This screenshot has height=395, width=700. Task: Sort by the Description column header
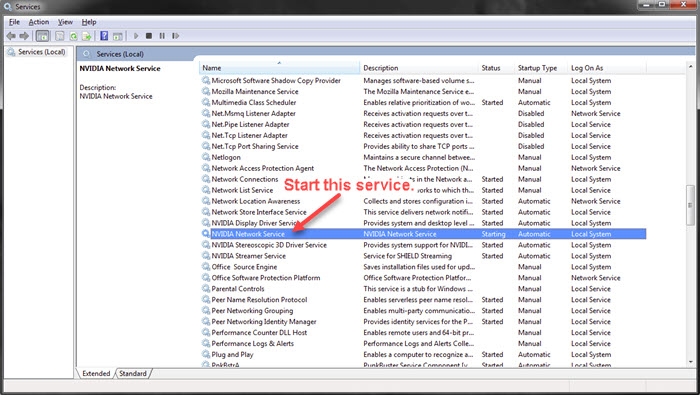pyautogui.click(x=419, y=68)
